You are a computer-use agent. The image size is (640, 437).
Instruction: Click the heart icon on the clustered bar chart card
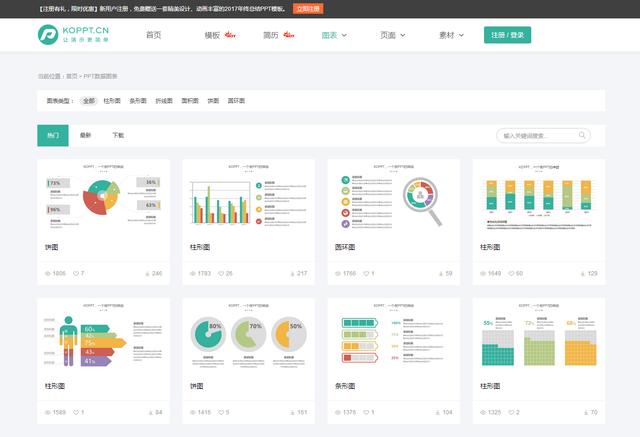(x=221, y=273)
